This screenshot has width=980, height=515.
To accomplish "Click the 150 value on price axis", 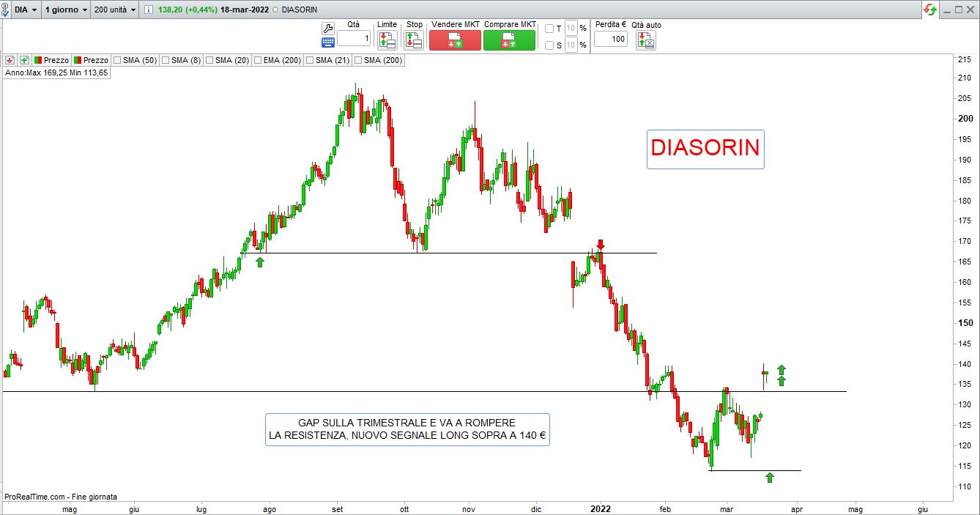I will pos(967,323).
